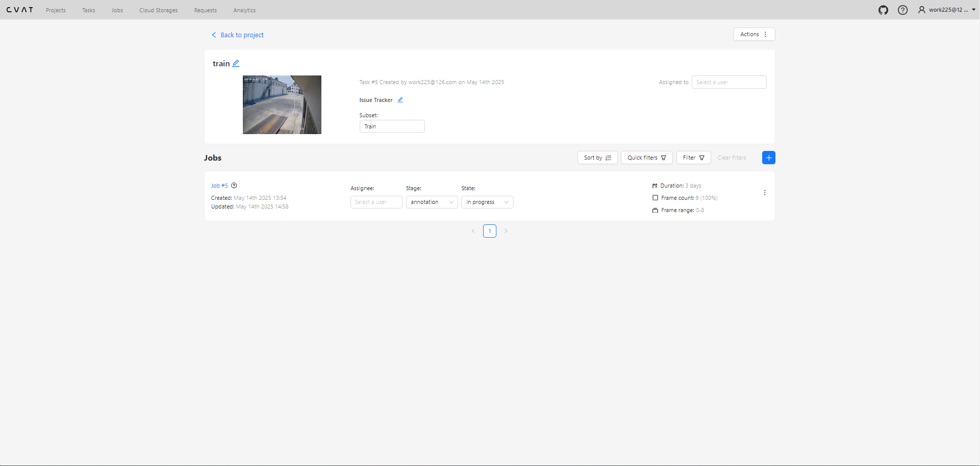Select a user in task Assigned to field

pyautogui.click(x=729, y=82)
